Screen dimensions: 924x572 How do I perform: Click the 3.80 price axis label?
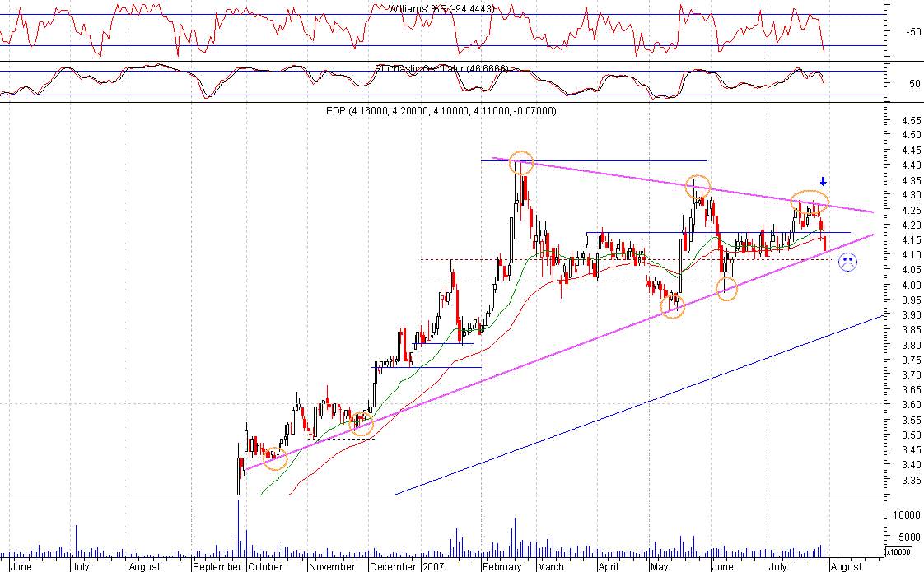point(912,345)
